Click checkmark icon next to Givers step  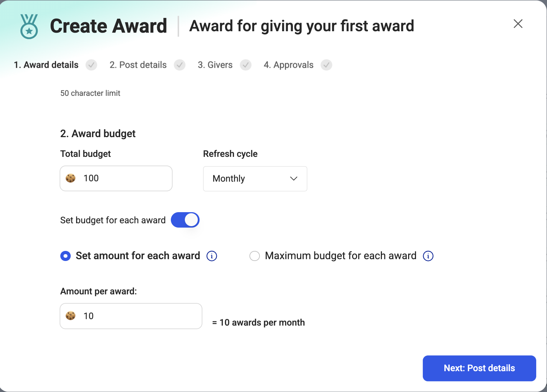[246, 65]
